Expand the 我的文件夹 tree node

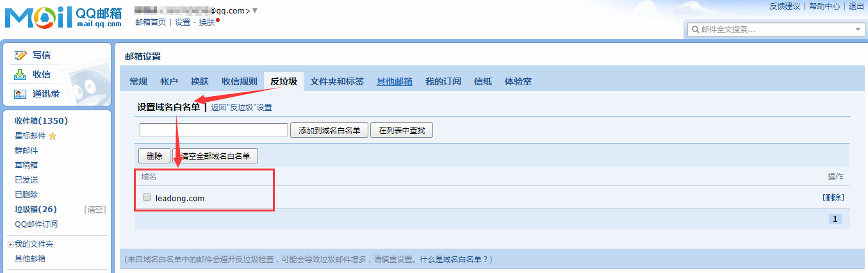[x=10, y=245]
